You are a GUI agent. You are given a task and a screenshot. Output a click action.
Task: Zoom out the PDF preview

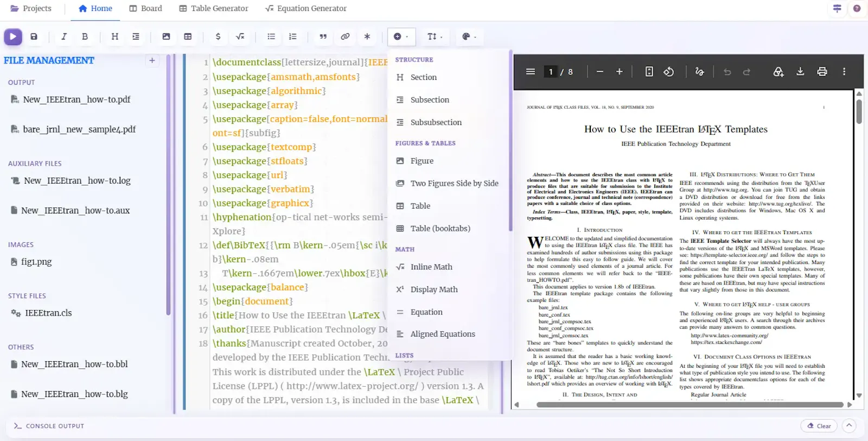[x=599, y=72]
